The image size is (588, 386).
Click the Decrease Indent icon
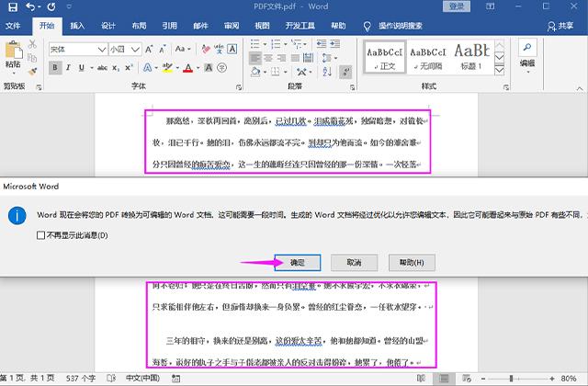tap(322, 44)
